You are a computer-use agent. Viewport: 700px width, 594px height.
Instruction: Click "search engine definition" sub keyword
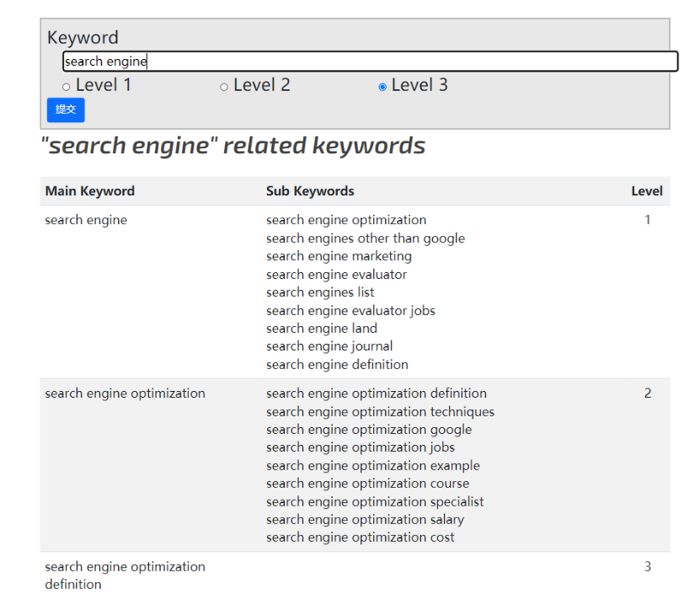[x=337, y=365]
